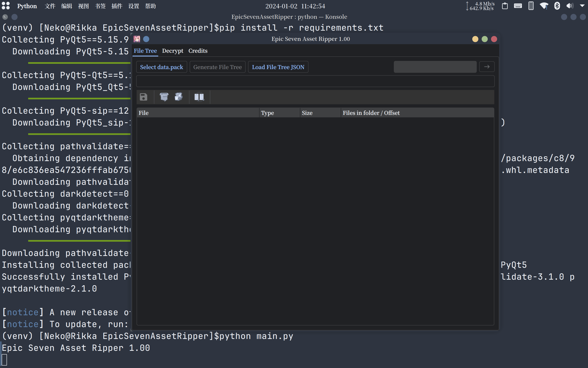Minimize the Epic Seven Asset Ripper window
The height and width of the screenshot is (368, 588).
(475, 39)
